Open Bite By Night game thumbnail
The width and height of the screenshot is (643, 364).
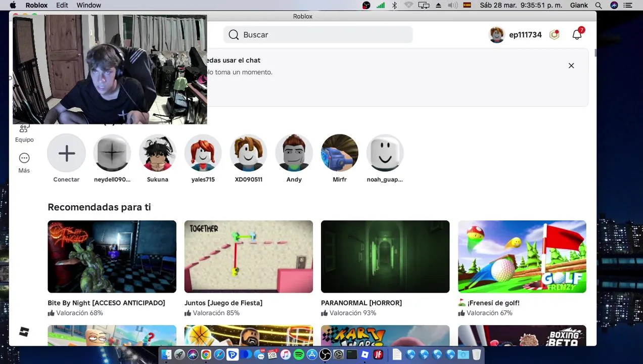(112, 256)
